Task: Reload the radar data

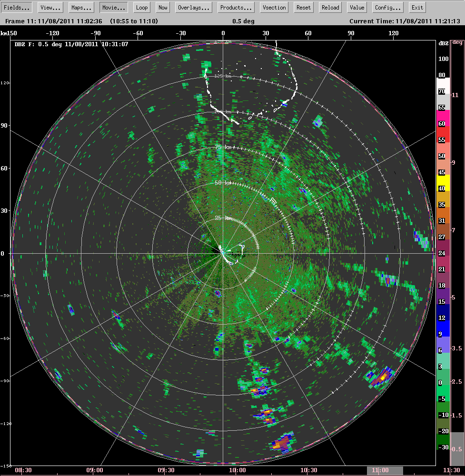Action: click(x=330, y=8)
